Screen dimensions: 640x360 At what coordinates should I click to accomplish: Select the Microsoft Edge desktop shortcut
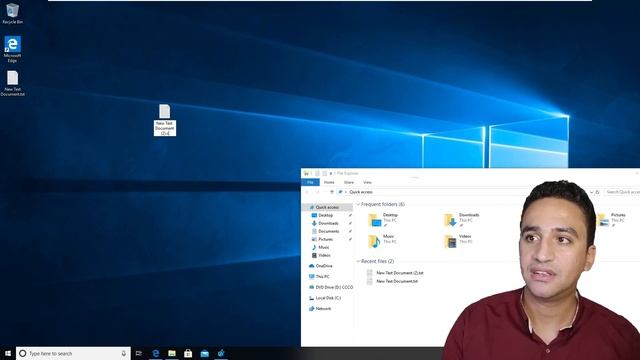click(x=12, y=49)
